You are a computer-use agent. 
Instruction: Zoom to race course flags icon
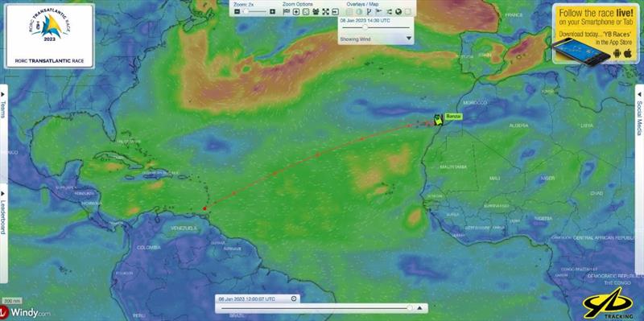click(287, 12)
